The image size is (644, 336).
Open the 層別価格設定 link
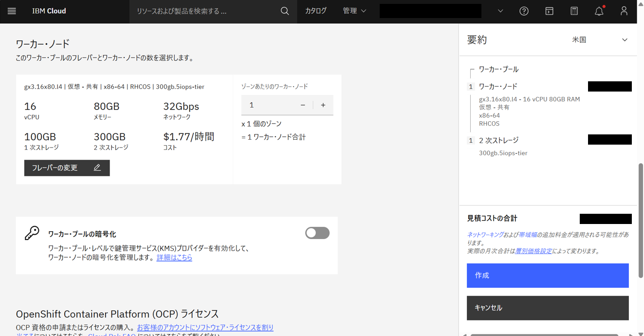pos(534,251)
